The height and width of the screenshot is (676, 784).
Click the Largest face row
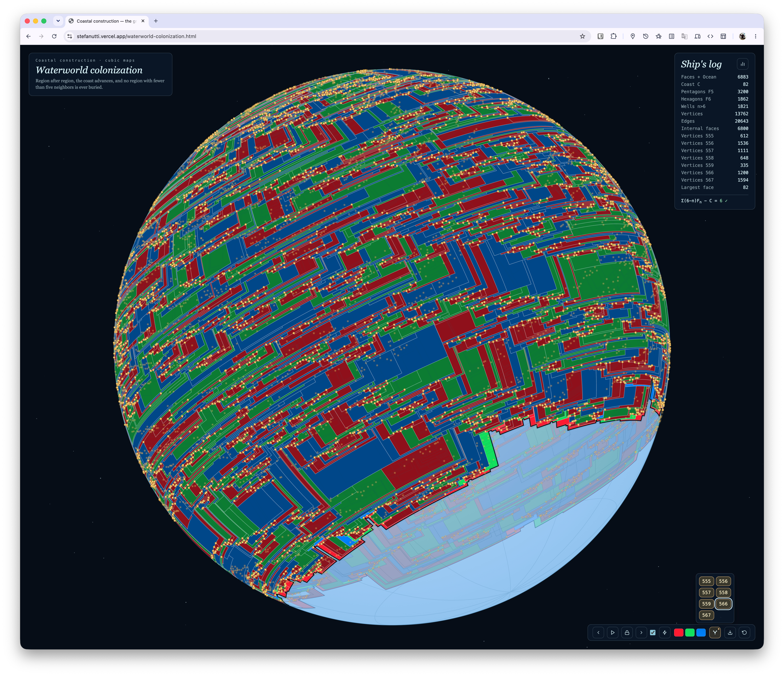(x=714, y=187)
